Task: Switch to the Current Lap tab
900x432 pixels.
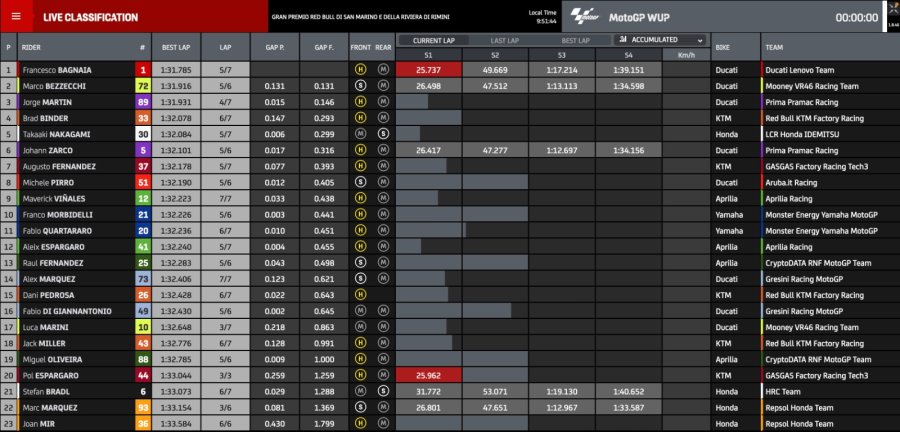Action: click(433, 41)
